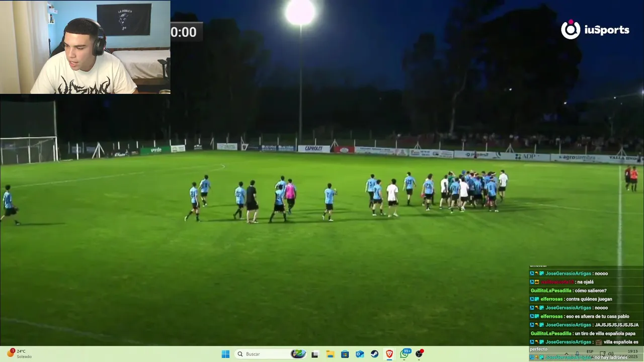This screenshot has width=644, height=362.
Task: Click the Buscar search box on taskbar
Action: pyautogui.click(x=271, y=354)
